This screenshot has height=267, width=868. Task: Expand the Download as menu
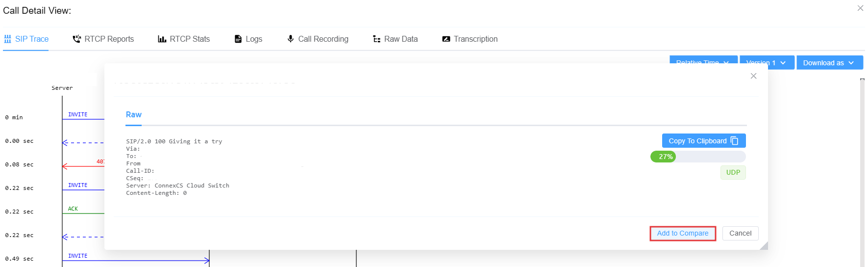point(829,62)
